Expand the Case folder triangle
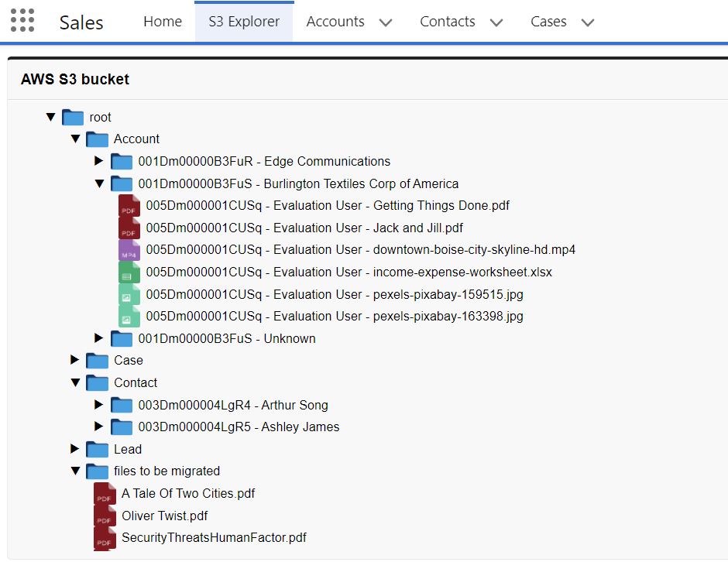The image size is (728, 562). click(74, 360)
